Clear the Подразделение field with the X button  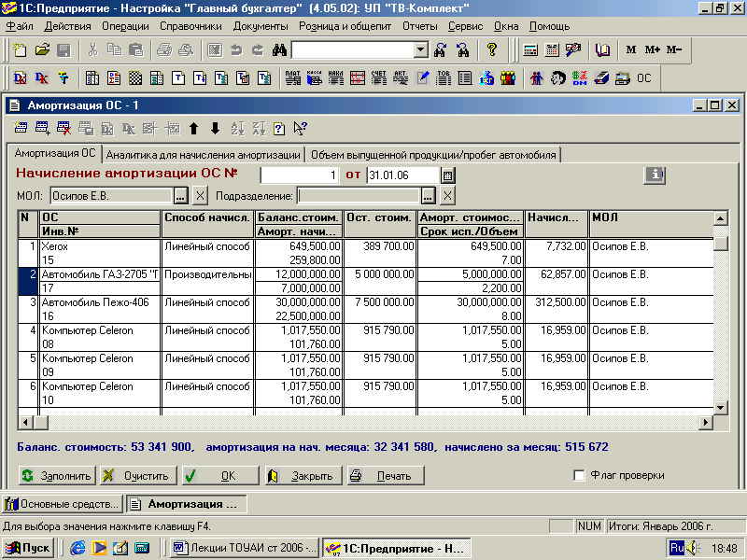447,196
